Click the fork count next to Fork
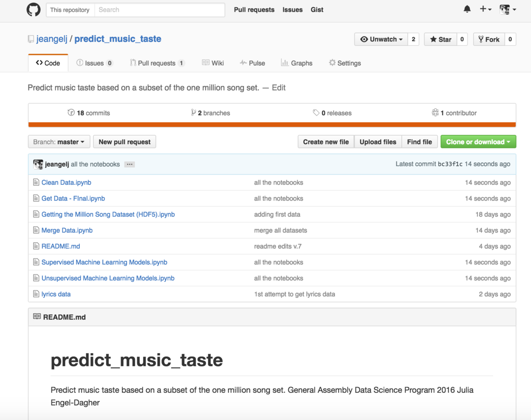Viewport: 531px width, 420px height. 510,39
